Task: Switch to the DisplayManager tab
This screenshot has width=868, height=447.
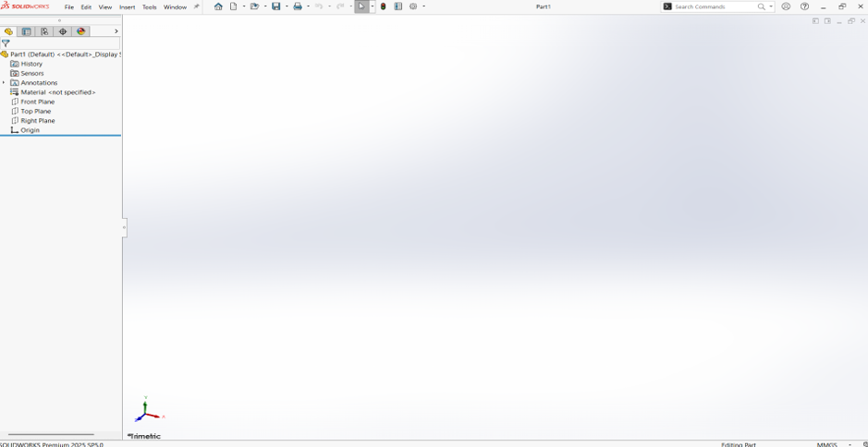Action: 80,31
